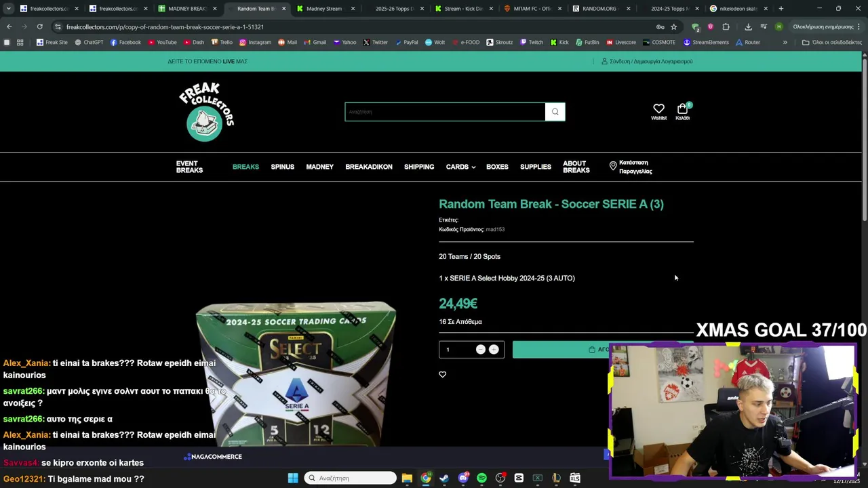Viewport: 868px width, 488px height.
Task: Click the quantity input field
Action: click(458, 350)
